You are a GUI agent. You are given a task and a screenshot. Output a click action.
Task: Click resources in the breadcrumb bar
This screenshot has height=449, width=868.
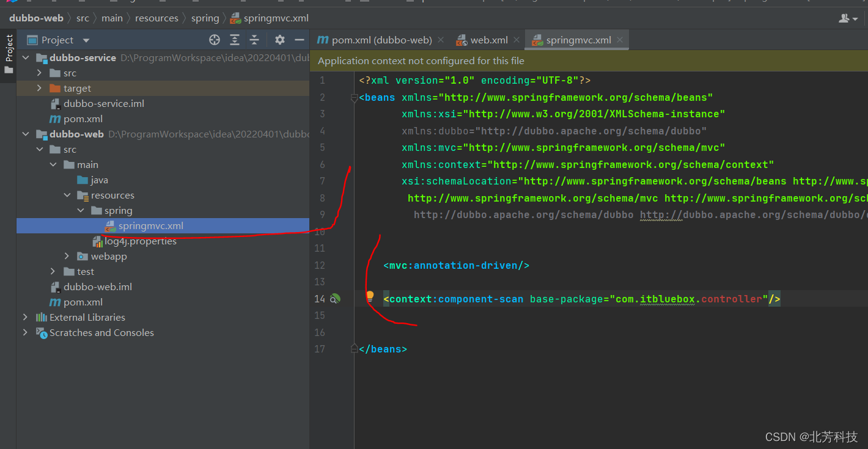pyautogui.click(x=156, y=18)
